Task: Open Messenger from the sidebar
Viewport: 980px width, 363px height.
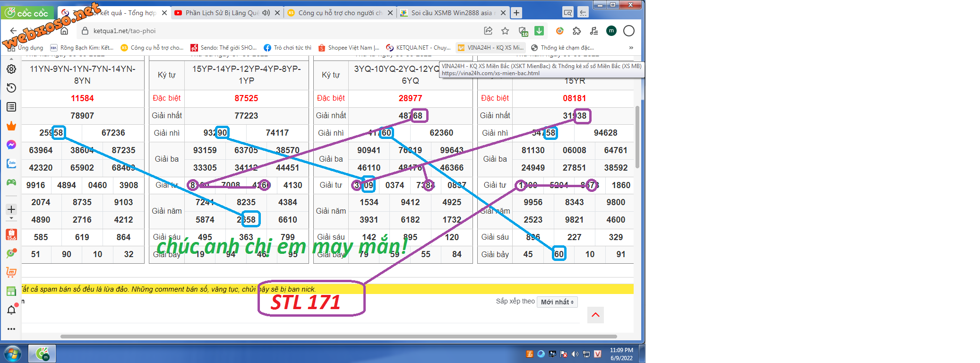Action: 11,145
